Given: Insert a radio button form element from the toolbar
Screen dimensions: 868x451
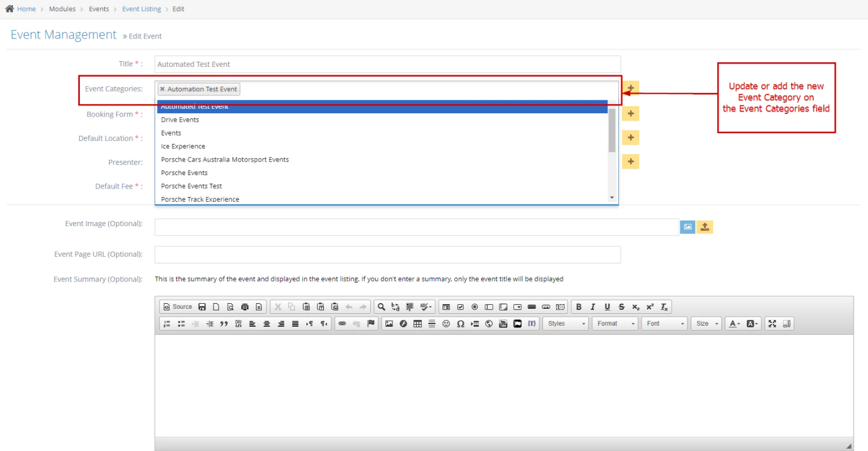Looking at the screenshot, I should pyautogui.click(x=474, y=307).
